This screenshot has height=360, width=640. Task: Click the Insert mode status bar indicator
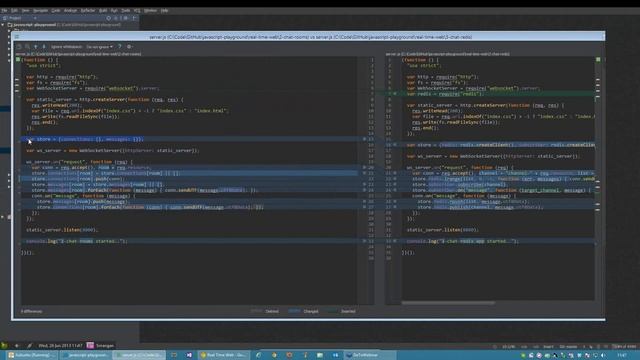548,347
